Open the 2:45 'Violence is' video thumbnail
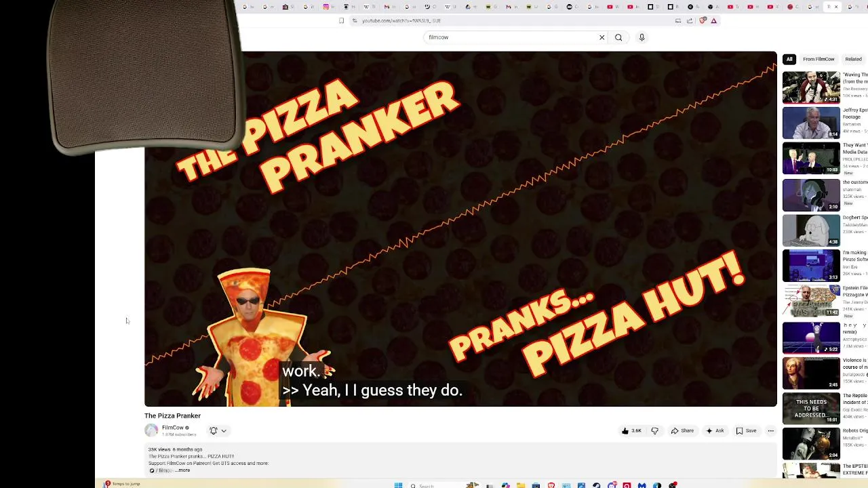The width and height of the screenshot is (868, 488). (811, 373)
